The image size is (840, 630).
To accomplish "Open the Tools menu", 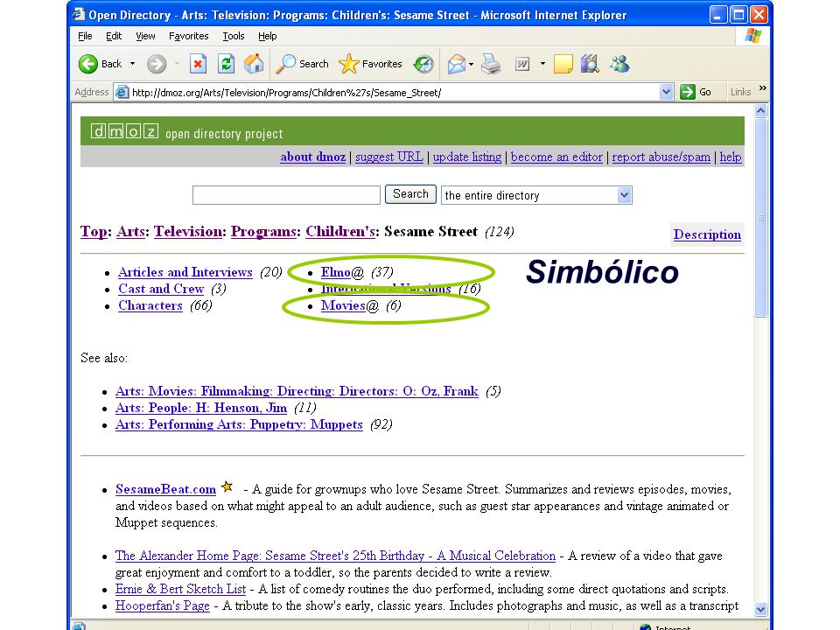I will [234, 36].
